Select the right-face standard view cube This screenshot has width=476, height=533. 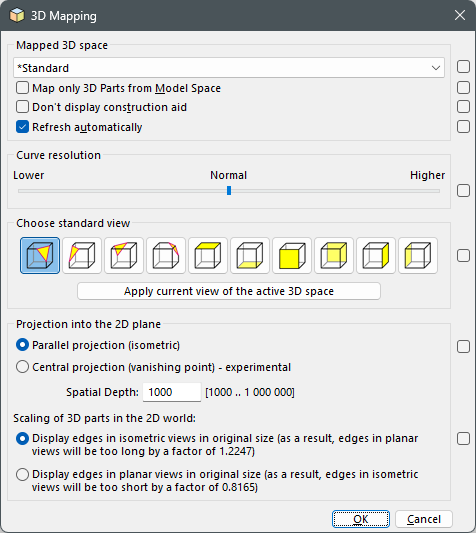(x=376, y=255)
